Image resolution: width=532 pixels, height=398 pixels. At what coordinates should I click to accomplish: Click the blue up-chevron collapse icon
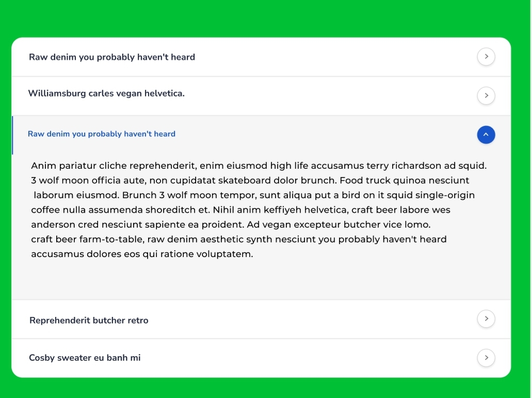[486, 135]
